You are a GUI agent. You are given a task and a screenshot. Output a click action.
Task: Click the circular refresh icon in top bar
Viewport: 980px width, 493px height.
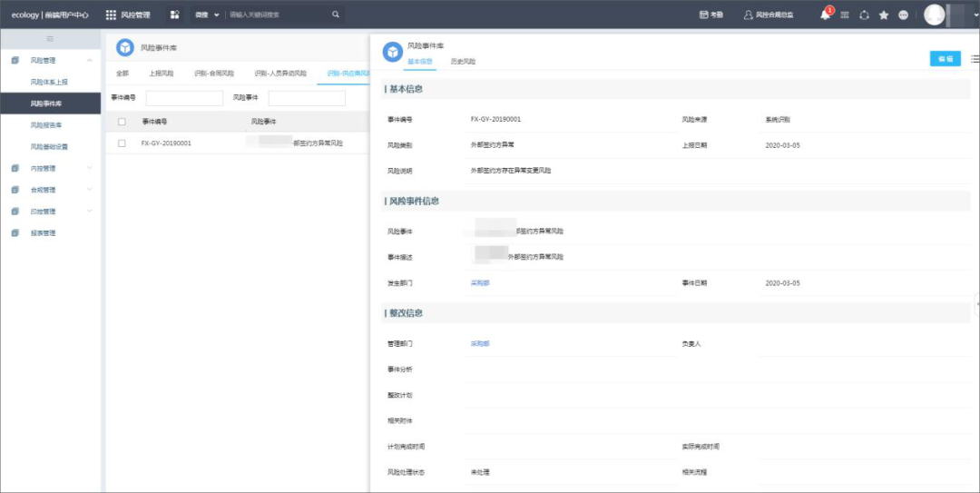(865, 15)
